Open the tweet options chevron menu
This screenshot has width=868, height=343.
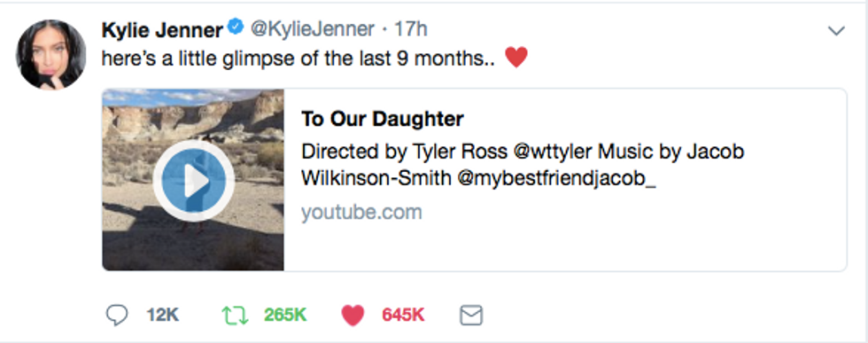[836, 31]
